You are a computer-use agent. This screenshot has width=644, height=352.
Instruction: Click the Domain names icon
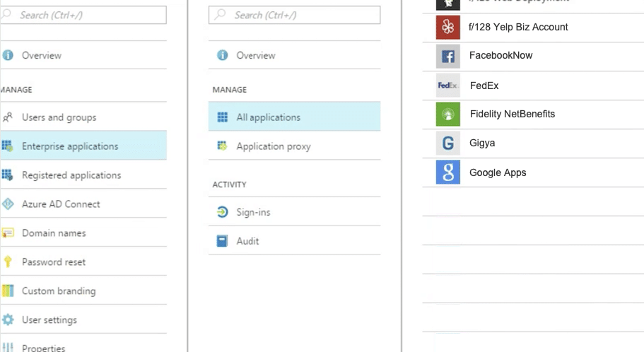tap(7, 233)
